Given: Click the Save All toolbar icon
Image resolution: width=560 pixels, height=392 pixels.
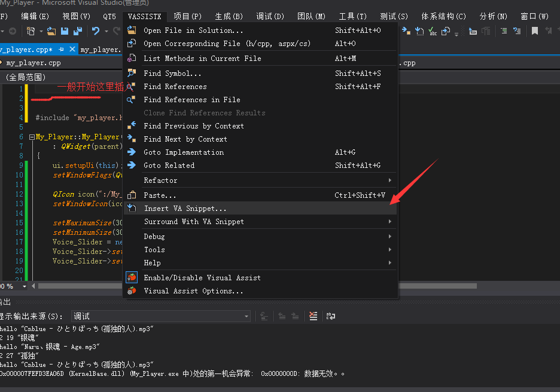Looking at the screenshot, I should (x=78, y=32).
